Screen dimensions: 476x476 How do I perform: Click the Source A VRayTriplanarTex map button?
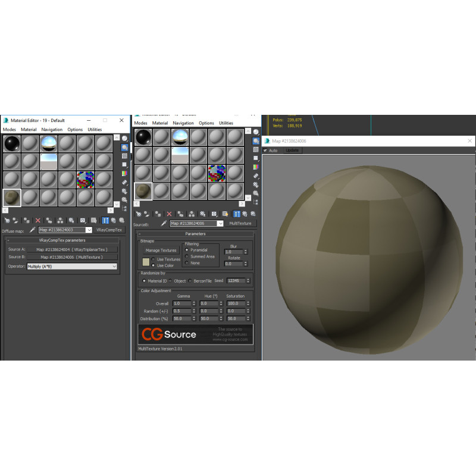(x=71, y=249)
